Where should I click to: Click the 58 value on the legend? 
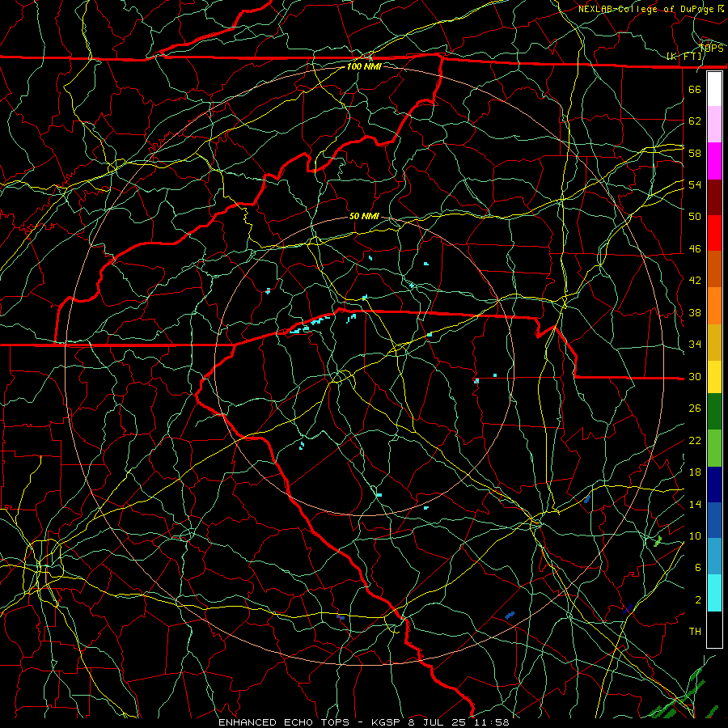(695, 153)
